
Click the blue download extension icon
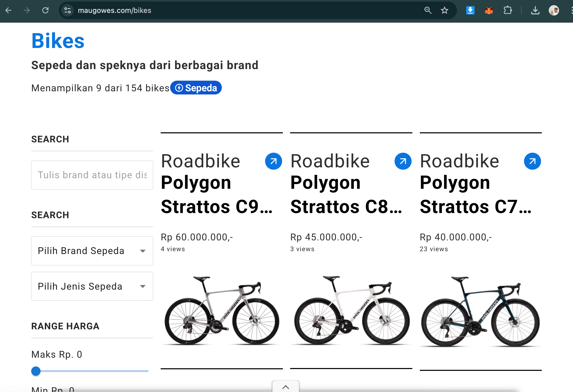(470, 10)
